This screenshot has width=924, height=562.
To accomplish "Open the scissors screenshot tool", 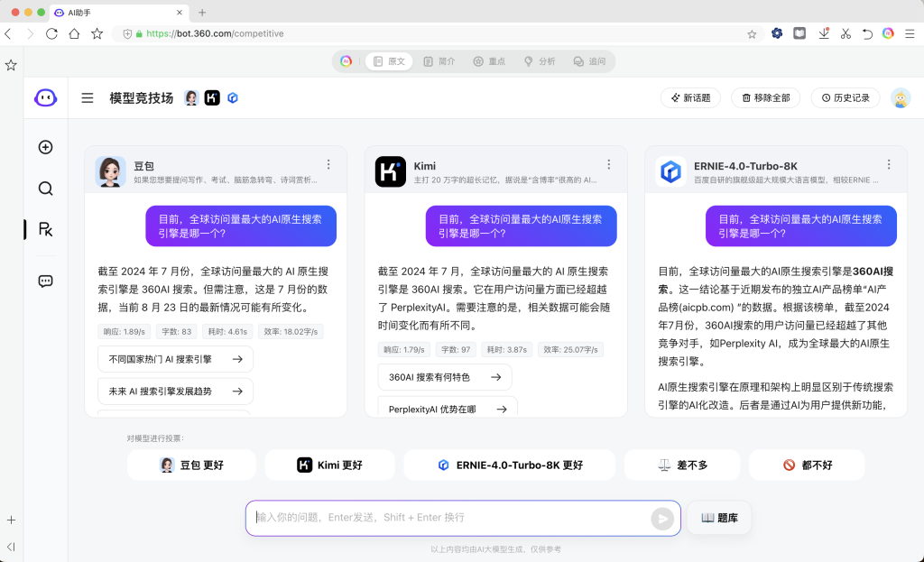I will (x=845, y=33).
